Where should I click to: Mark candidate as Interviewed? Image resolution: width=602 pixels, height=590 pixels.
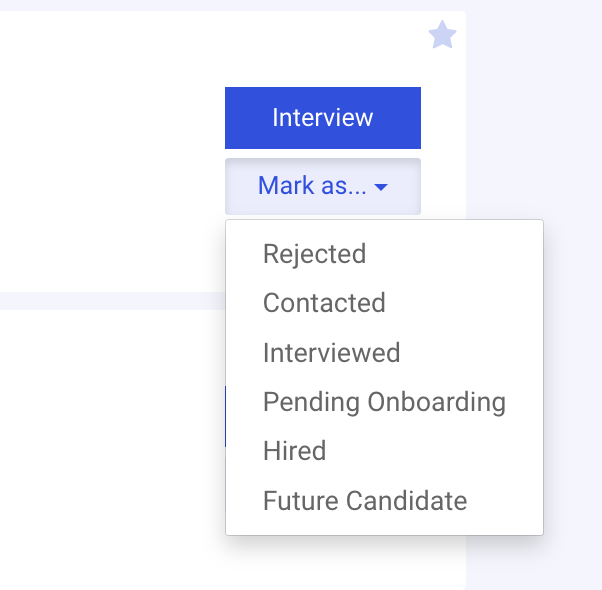click(x=331, y=352)
